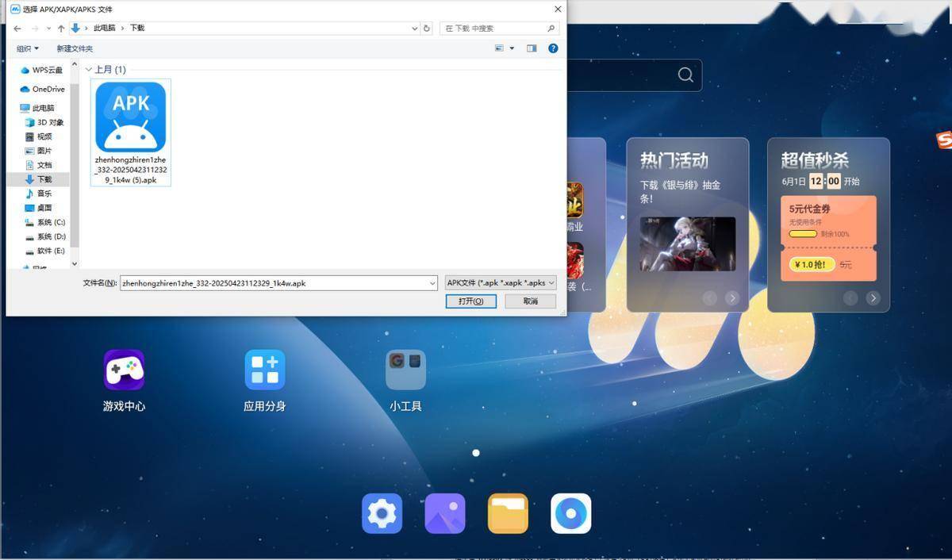Toggle the preview pane in the dialog toolbar
952x560 pixels.
(x=532, y=48)
